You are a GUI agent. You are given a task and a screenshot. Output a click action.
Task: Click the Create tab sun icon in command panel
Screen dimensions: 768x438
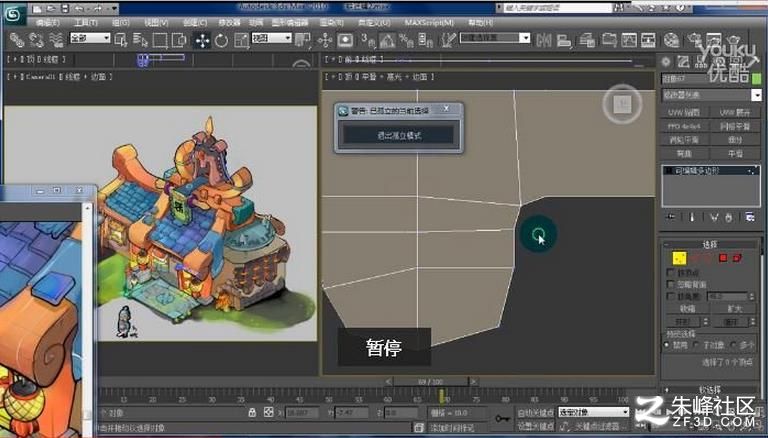(x=666, y=62)
